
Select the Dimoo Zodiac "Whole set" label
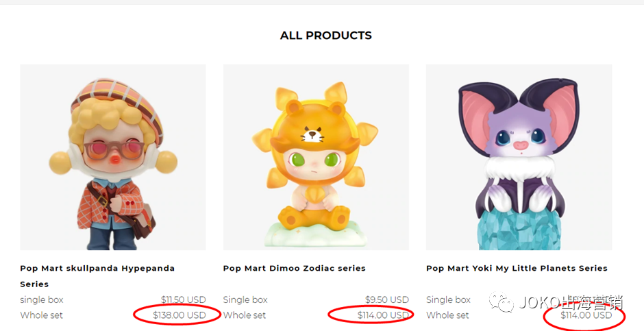pos(245,315)
